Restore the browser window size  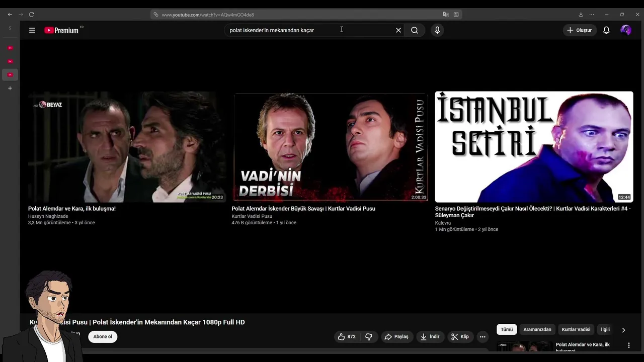[622, 15]
